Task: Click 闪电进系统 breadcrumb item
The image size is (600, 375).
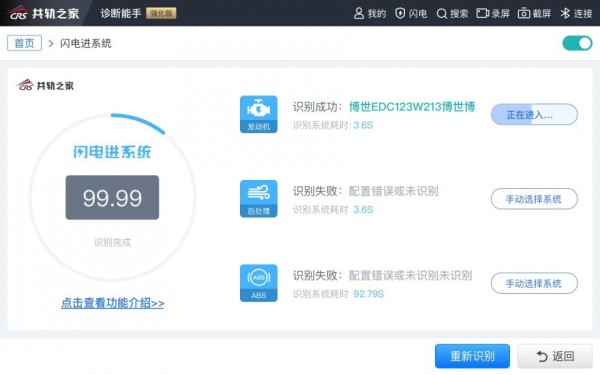Action: [x=85, y=43]
